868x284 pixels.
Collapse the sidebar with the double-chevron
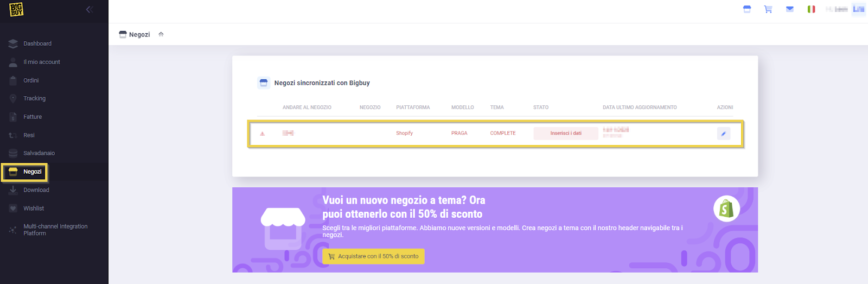tap(90, 9)
